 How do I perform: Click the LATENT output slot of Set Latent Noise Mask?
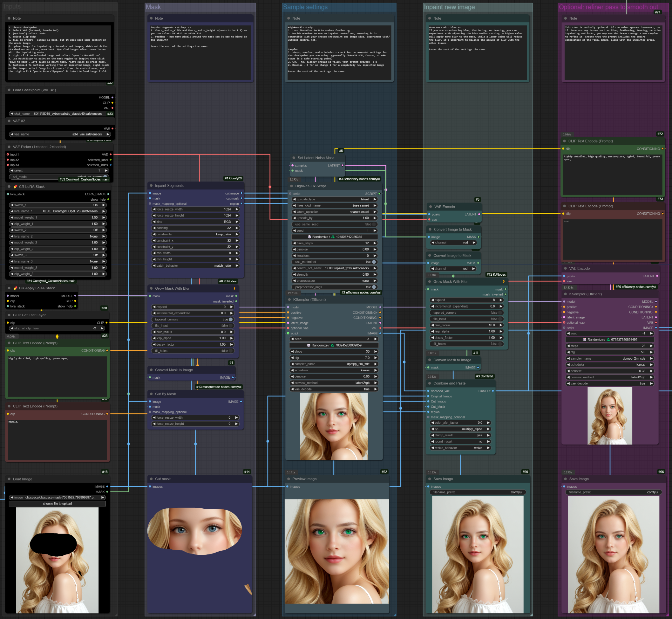coord(343,165)
